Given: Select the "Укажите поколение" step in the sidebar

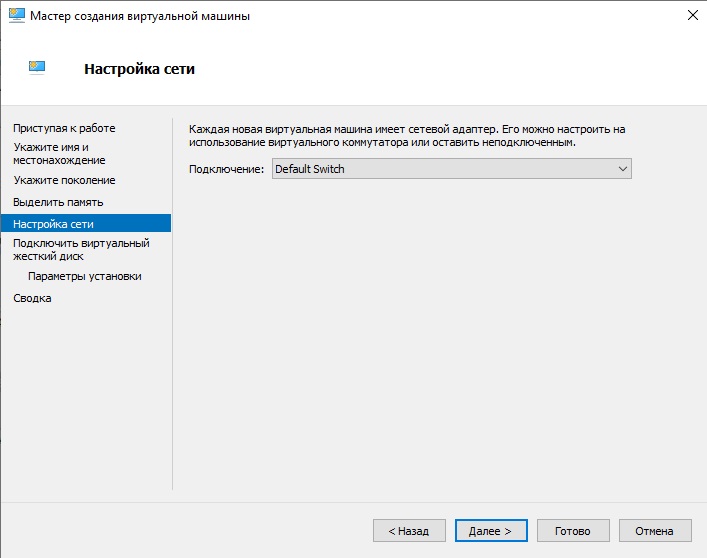Looking at the screenshot, I should (x=64, y=180).
